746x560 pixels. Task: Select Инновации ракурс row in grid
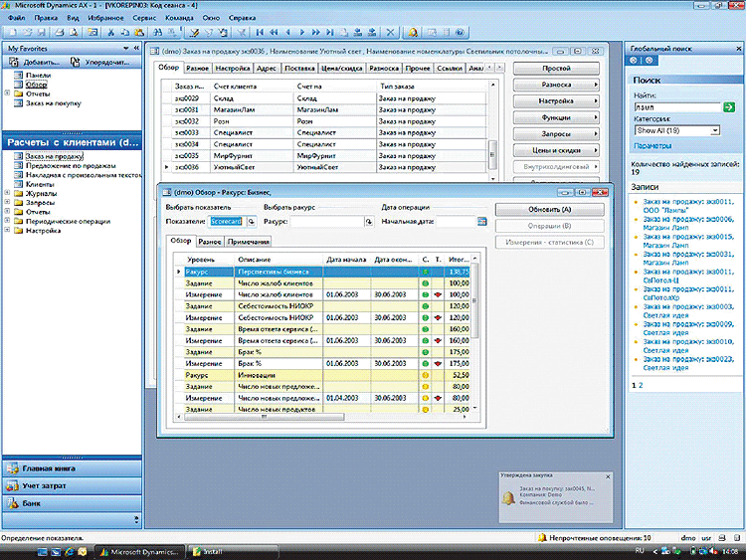coord(323,375)
